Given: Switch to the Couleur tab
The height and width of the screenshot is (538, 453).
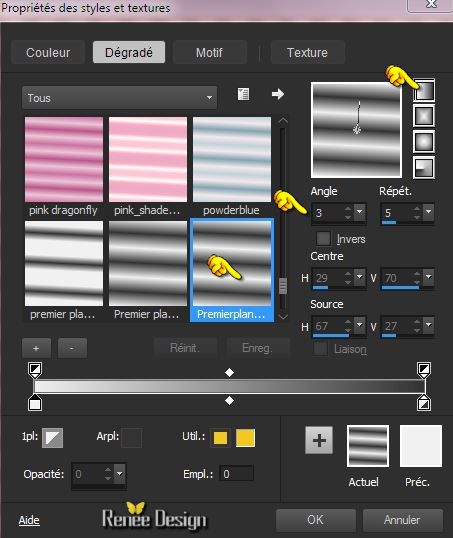Looking at the screenshot, I should coord(48,52).
